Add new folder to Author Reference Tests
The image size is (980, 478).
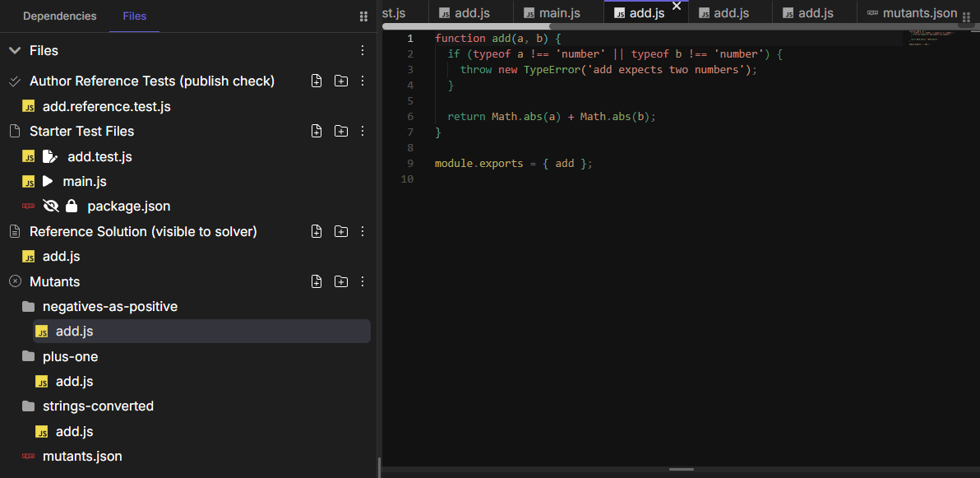click(340, 81)
